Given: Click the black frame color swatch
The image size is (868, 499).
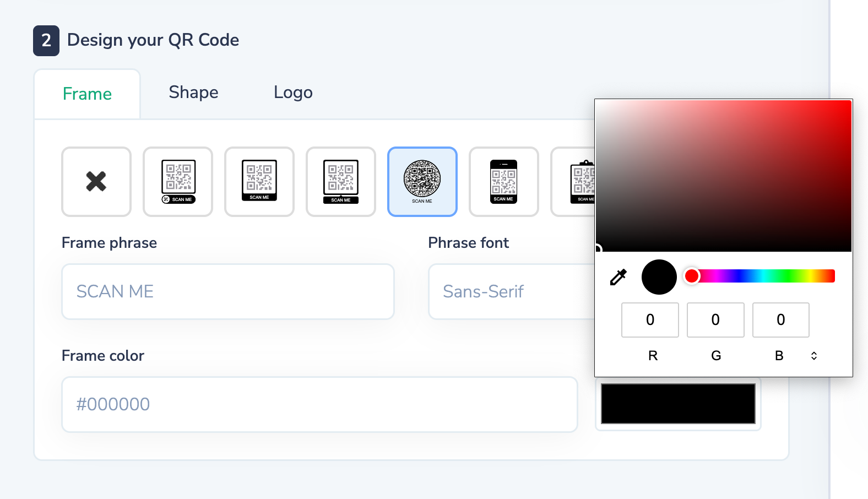Looking at the screenshot, I should (678, 404).
